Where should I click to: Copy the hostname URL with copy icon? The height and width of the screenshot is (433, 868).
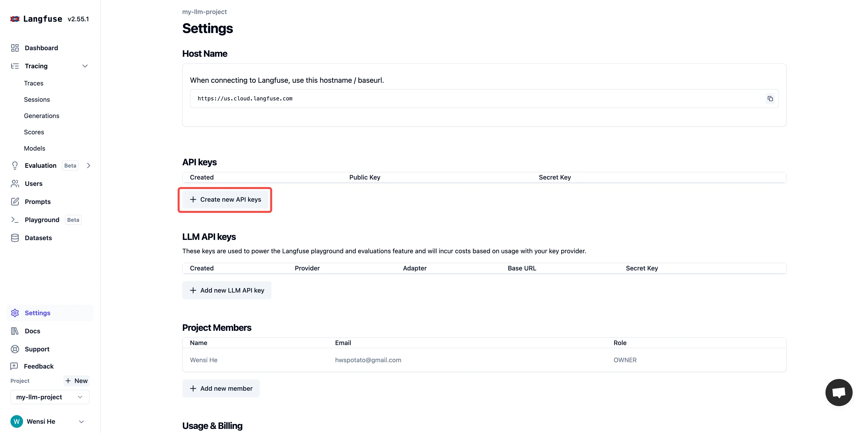[x=770, y=99]
